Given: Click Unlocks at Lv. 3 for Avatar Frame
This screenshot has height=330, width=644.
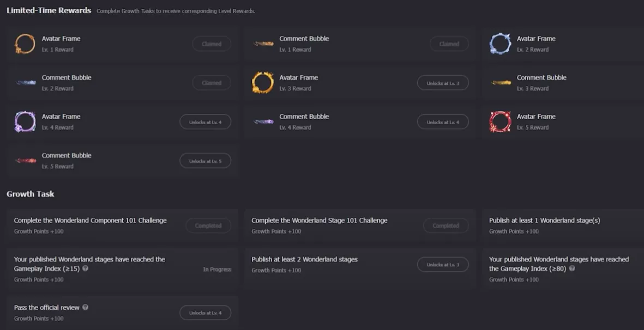Looking at the screenshot, I should tap(443, 83).
